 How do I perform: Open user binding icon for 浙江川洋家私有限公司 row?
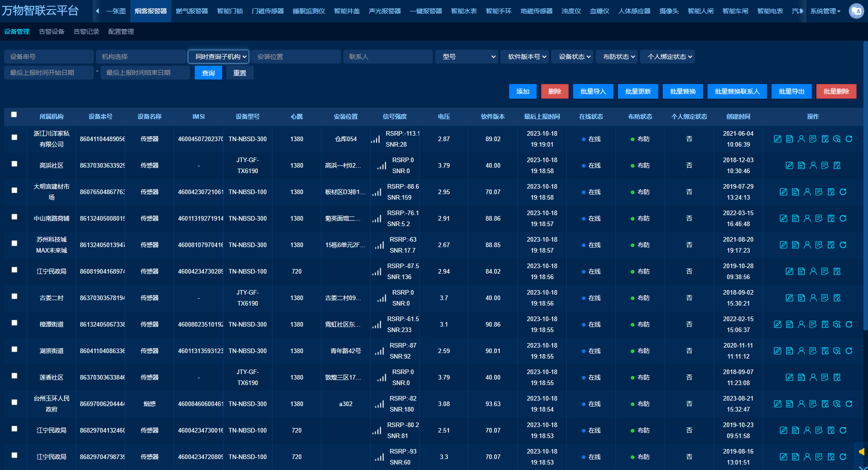801,139
